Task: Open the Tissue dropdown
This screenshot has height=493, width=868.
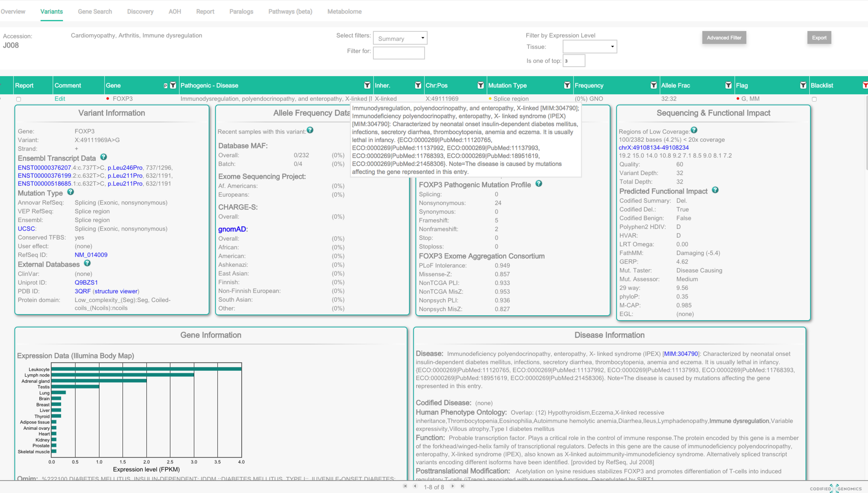Action: 589,47
